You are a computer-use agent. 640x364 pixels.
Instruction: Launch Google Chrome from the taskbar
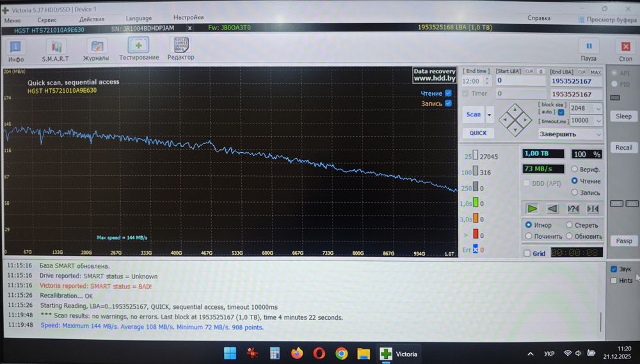[341, 353]
